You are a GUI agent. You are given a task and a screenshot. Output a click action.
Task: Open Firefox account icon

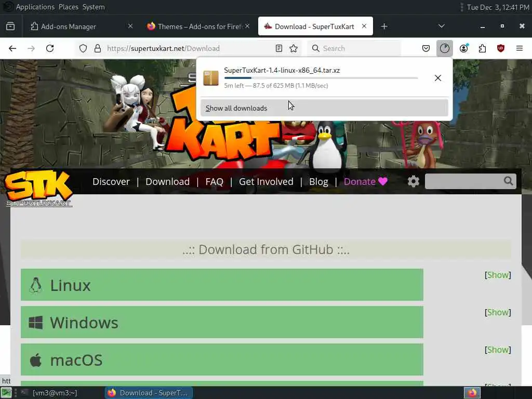(x=464, y=48)
